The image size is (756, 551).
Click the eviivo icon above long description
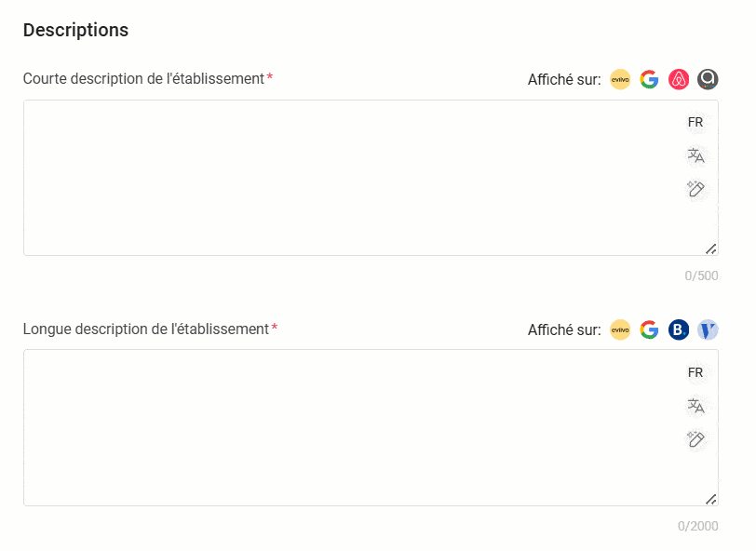620,329
